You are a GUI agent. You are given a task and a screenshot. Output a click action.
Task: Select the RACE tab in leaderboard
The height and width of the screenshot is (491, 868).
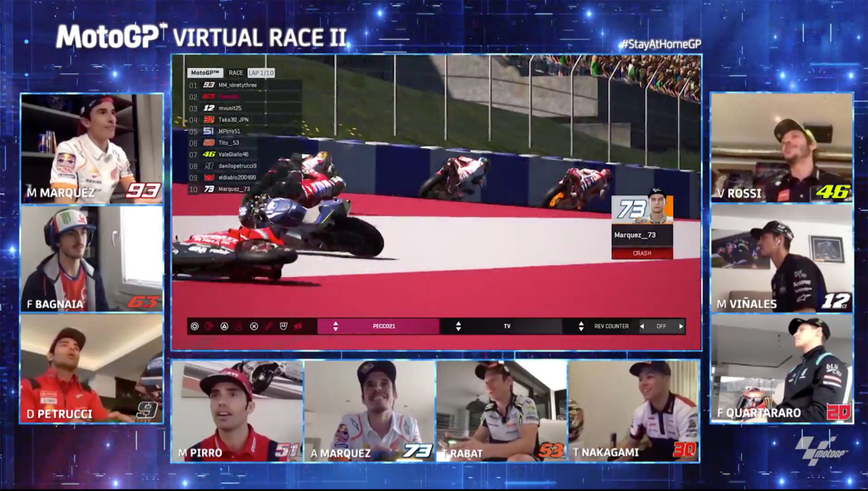(x=236, y=73)
